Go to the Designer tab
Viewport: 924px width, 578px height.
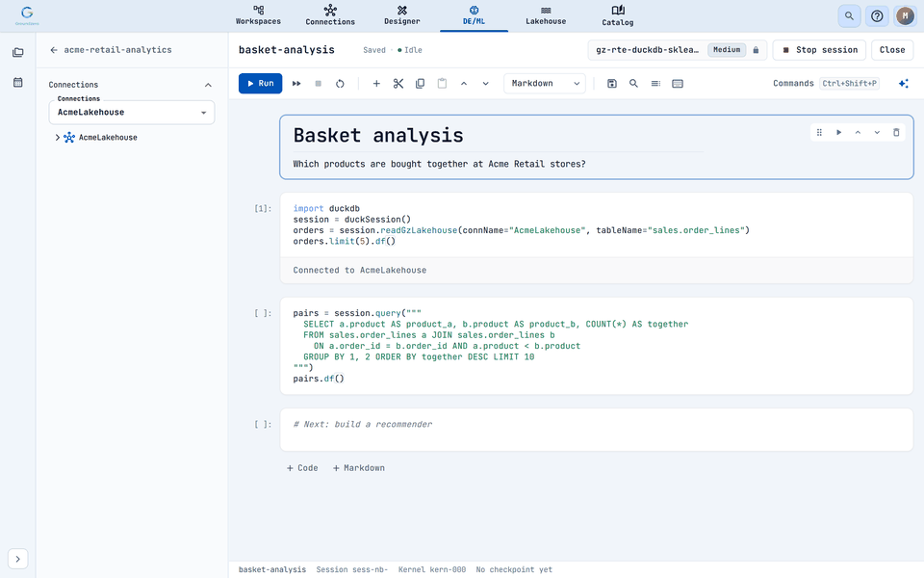(402, 16)
